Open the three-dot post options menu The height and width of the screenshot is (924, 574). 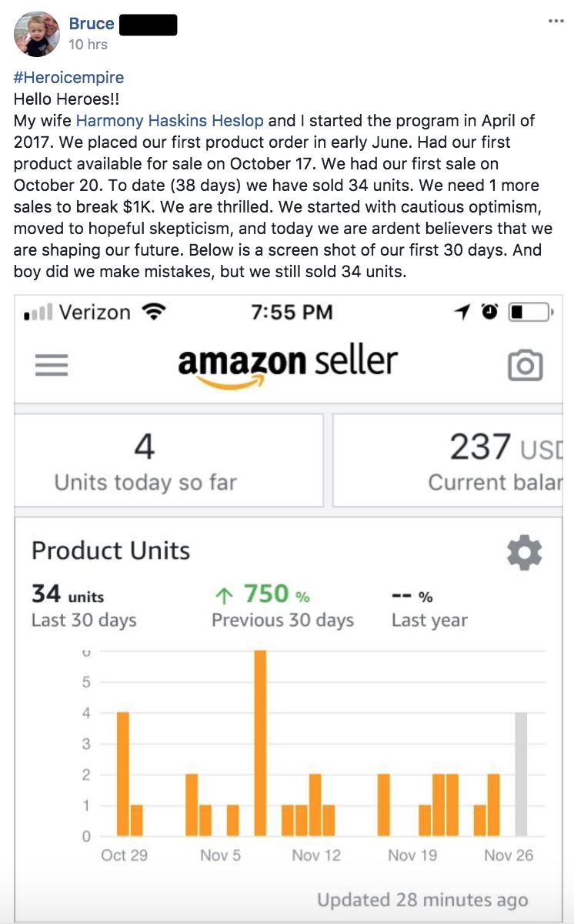coord(556,22)
